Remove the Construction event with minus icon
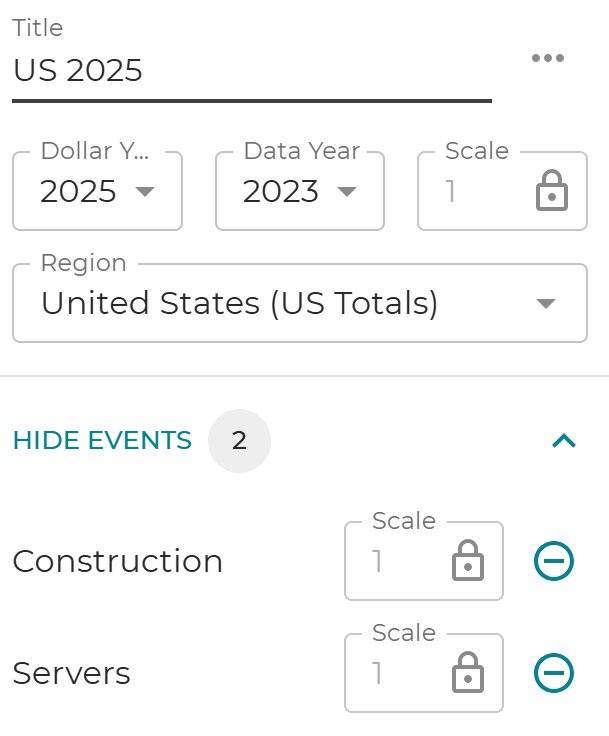Screen dimensions: 609x736 click(x=554, y=561)
